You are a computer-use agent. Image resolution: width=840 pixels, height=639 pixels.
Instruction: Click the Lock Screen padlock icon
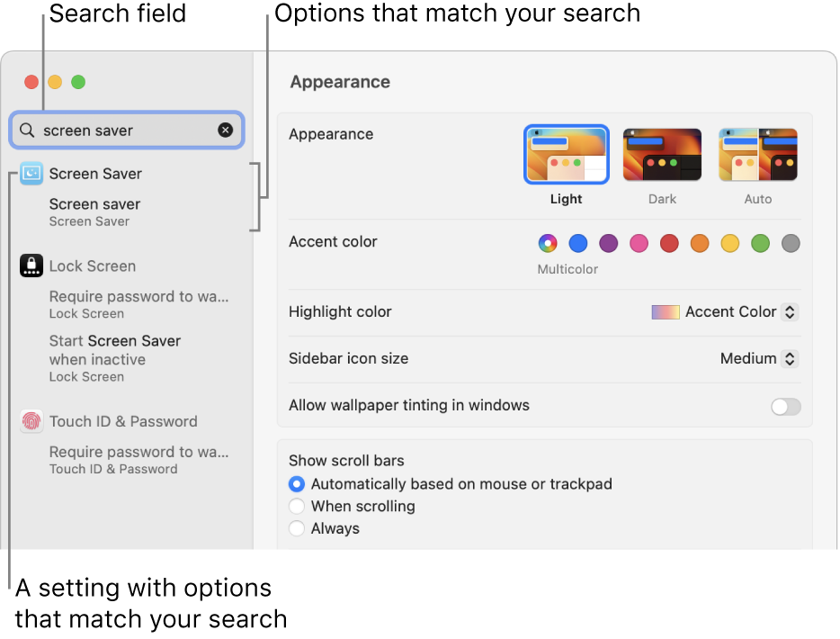point(31,266)
